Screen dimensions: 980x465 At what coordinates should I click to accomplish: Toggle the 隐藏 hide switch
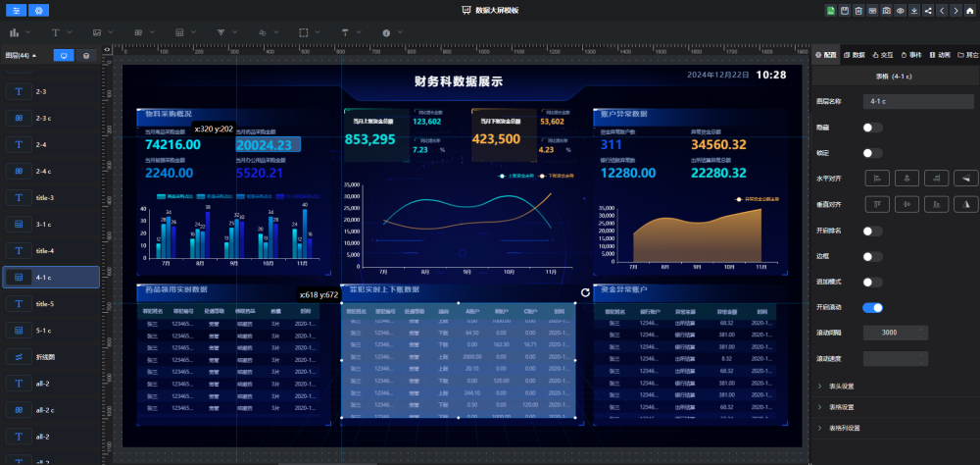[x=872, y=128]
